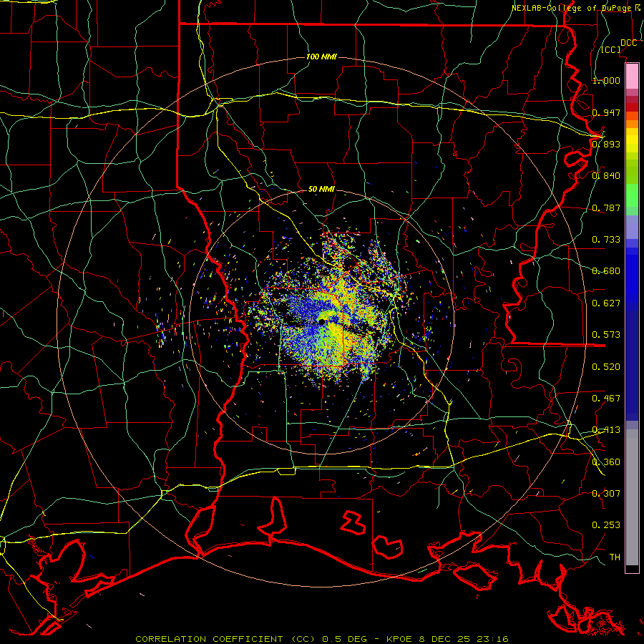Click the 0.893 value on the color scale
The height and width of the screenshot is (644, 644).
click(606, 144)
